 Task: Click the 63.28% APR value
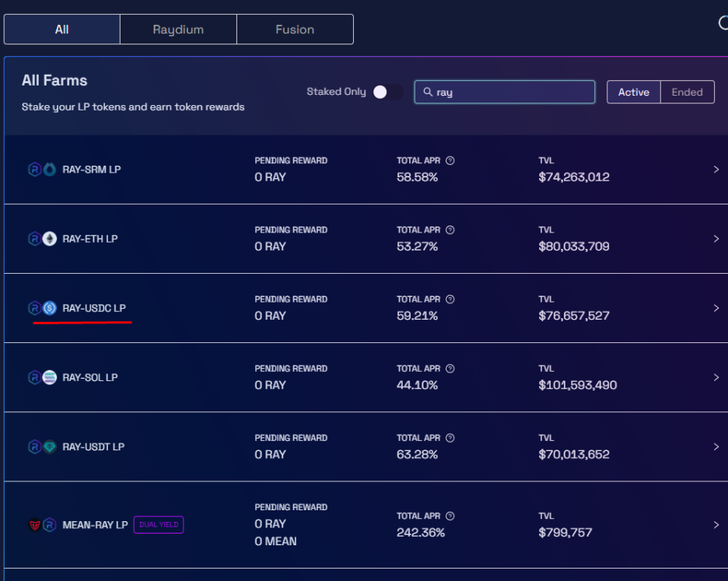coord(417,455)
